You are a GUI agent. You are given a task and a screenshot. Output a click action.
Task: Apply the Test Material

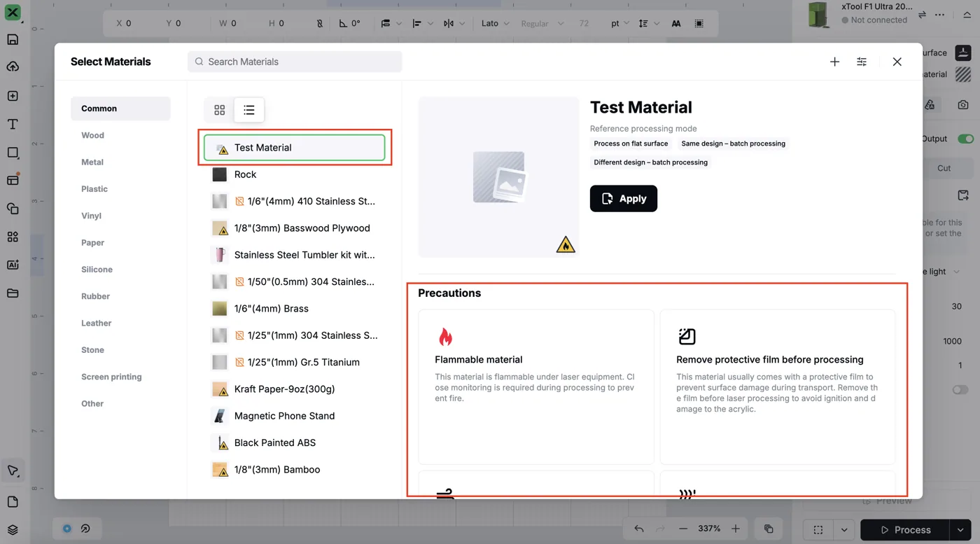click(x=624, y=198)
